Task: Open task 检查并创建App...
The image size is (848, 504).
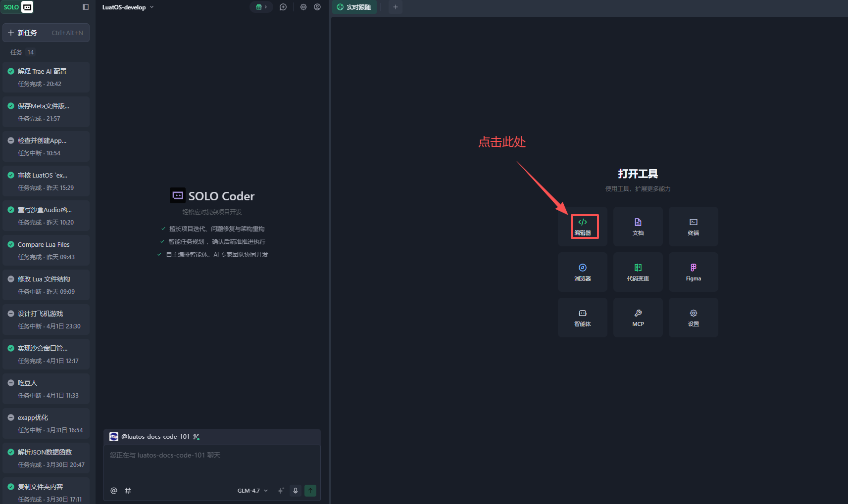Action: (x=46, y=146)
